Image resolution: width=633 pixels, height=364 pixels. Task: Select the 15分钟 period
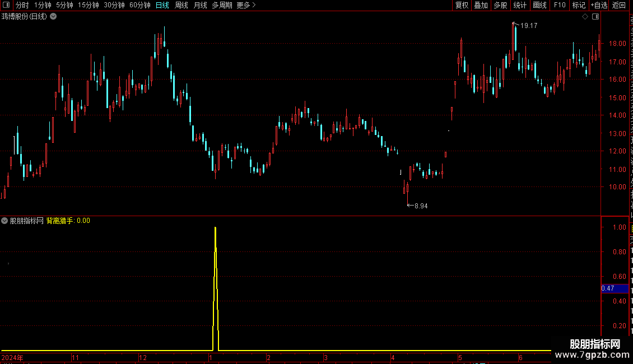89,5
